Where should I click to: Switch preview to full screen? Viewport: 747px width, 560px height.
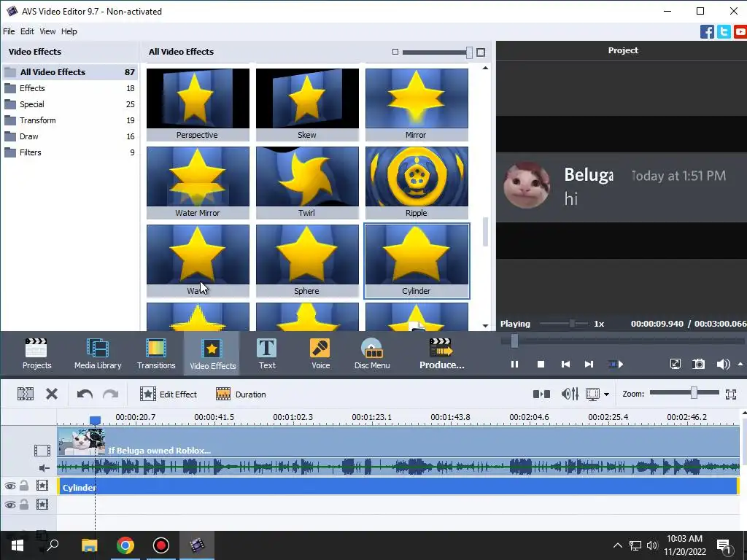(675, 365)
